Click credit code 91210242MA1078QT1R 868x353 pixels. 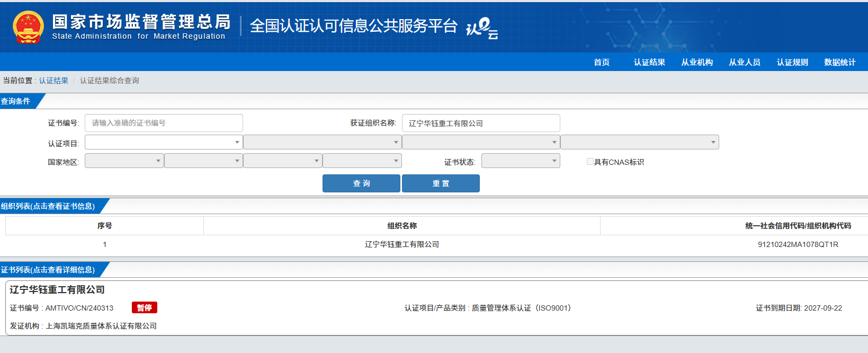tap(798, 244)
